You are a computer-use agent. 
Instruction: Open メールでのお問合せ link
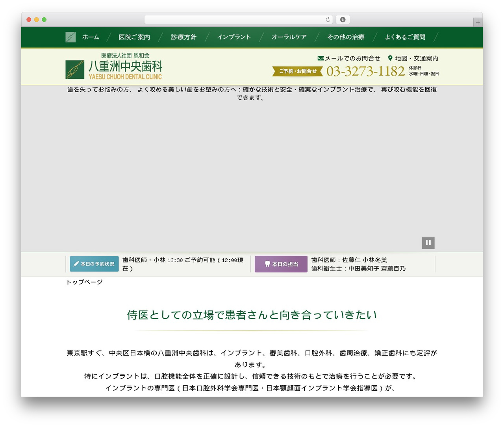click(x=352, y=58)
